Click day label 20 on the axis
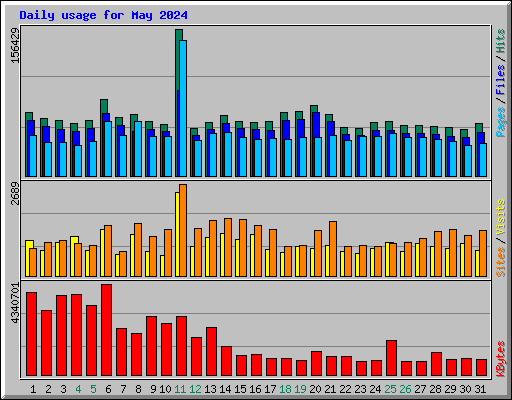Screen dimensions: 512x400 coord(315,389)
